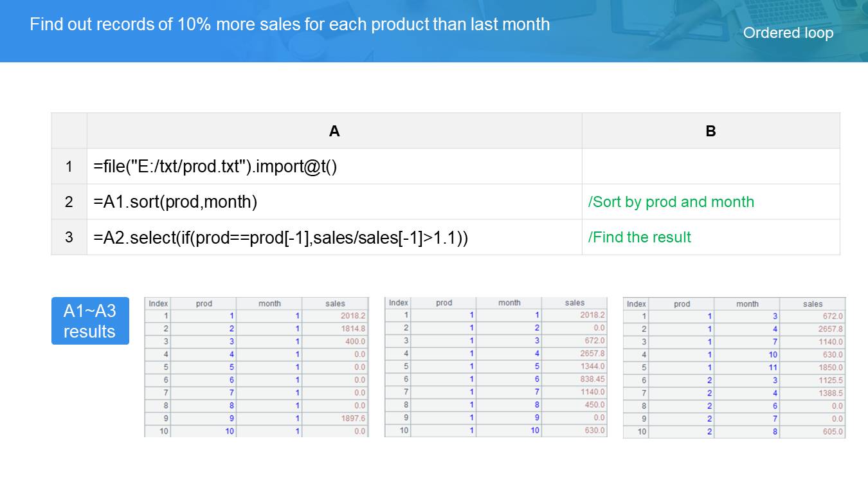Click row number 3 header
Screen dimensions: 868x488
pos(69,237)
